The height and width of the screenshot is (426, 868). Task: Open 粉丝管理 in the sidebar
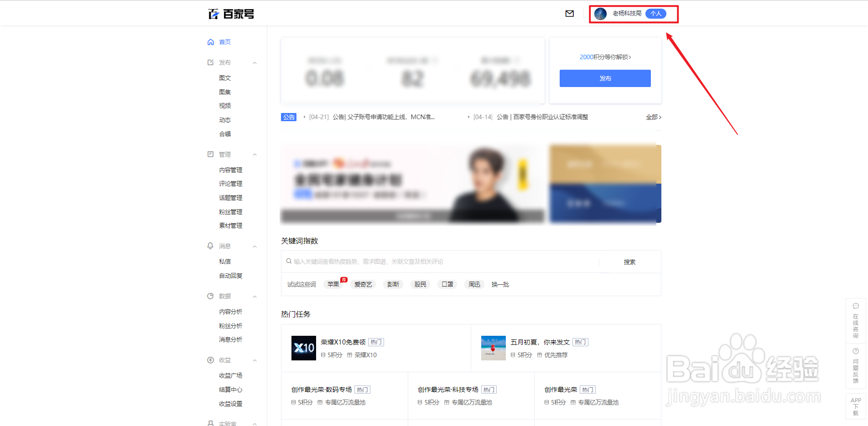(x=230, y=212)
